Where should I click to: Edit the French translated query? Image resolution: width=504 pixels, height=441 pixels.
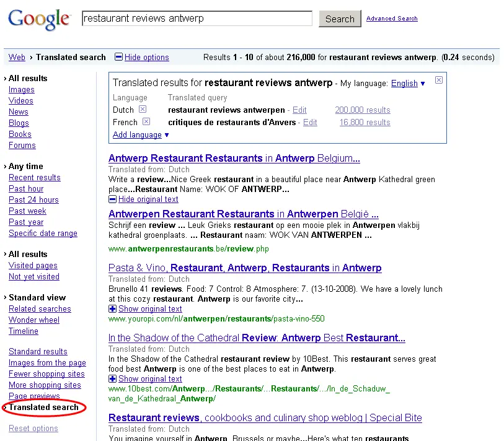click(310, 123)
